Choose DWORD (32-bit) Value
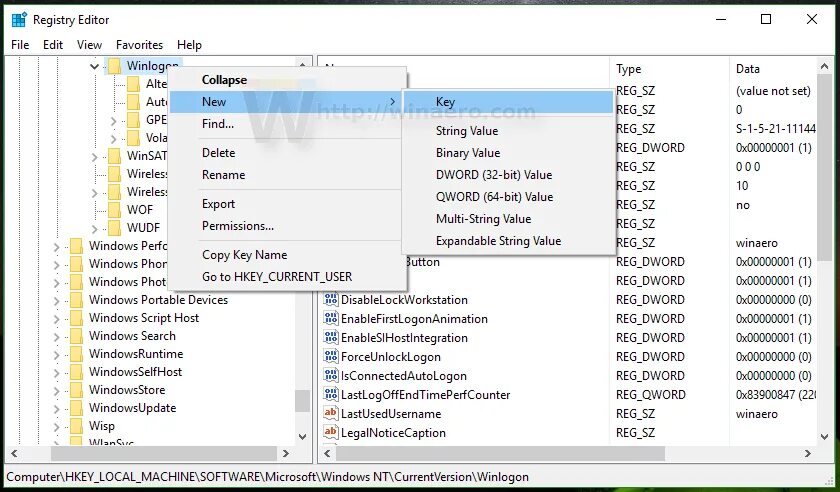Screen dimensions: 840x492 508,175
